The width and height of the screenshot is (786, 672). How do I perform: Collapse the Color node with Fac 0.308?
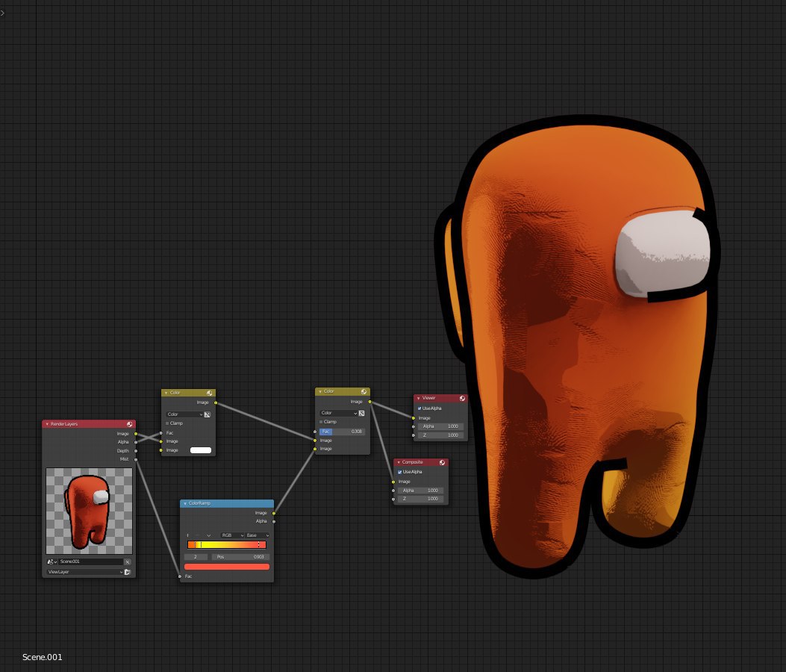pyautogui.click(x=320, y=392)
